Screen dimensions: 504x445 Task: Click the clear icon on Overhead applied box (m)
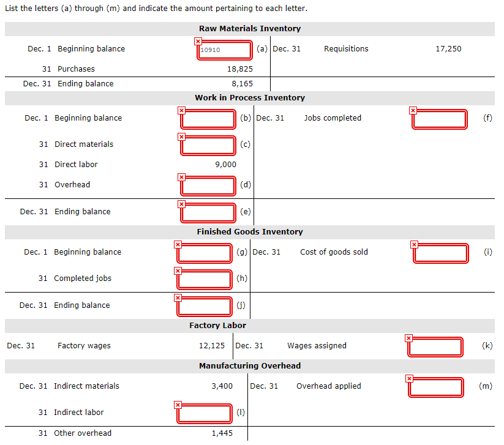(409, 378)
